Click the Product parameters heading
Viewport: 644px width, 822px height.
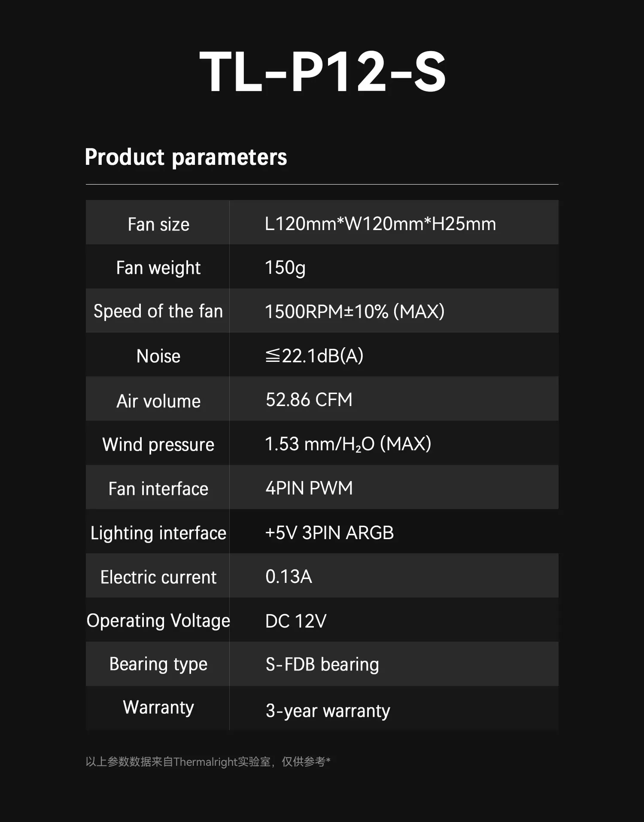(x=186, y=157)
